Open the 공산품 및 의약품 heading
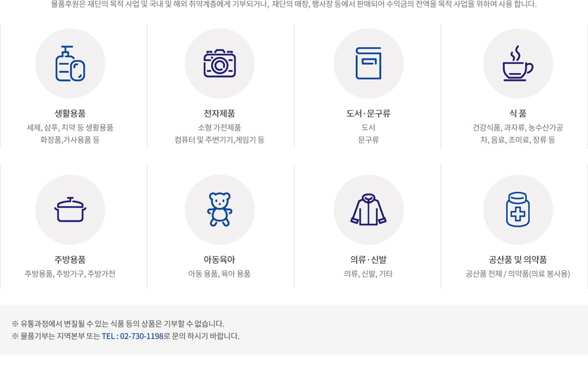 [x=518, y=260]
